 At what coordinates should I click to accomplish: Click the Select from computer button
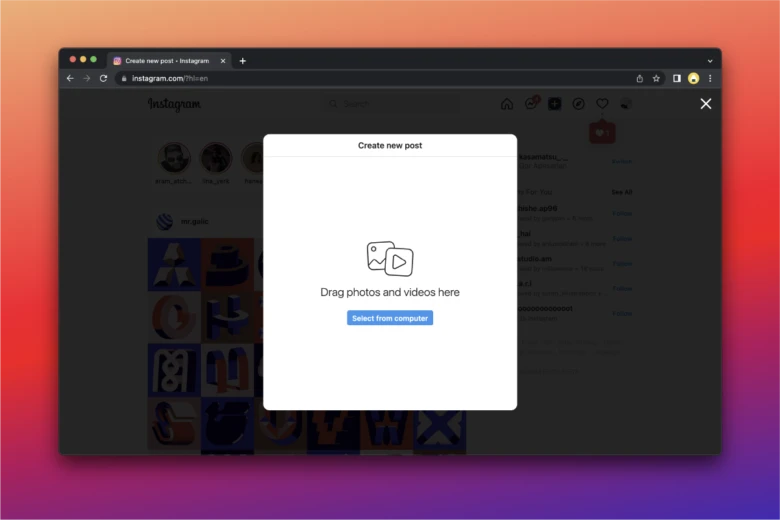pos(390,318)
